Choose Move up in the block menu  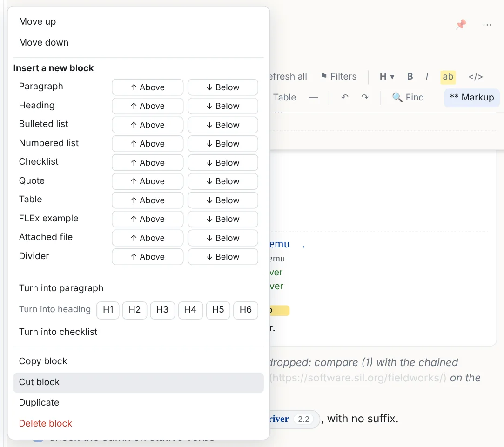click(x=138, y=21)
